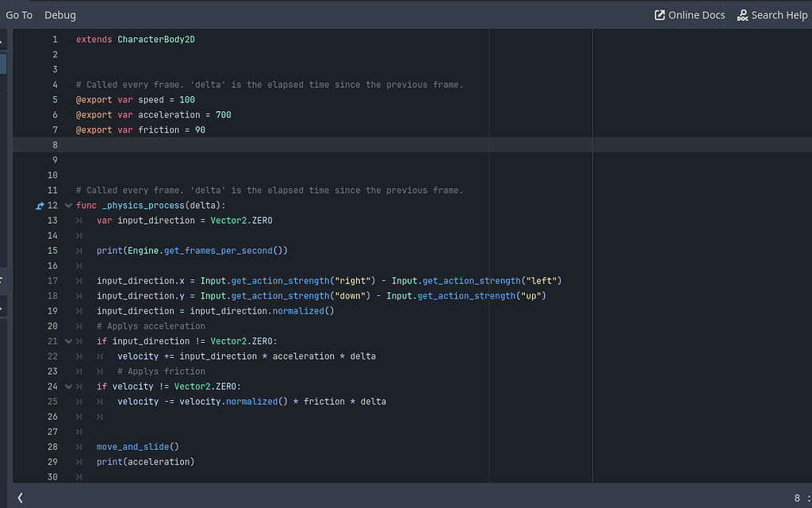Click the cursor position indicator showing 8
The image size is (812, 508).
798,498
